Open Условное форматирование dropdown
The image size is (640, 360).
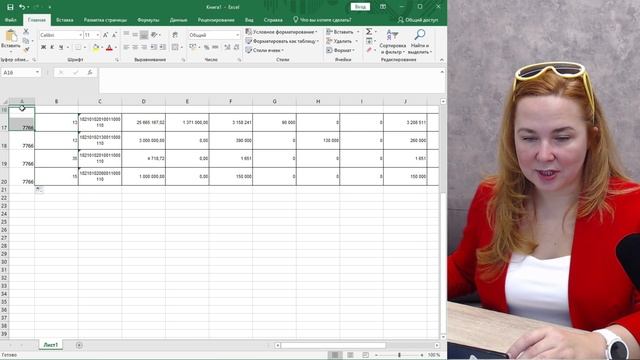(281, 31)
